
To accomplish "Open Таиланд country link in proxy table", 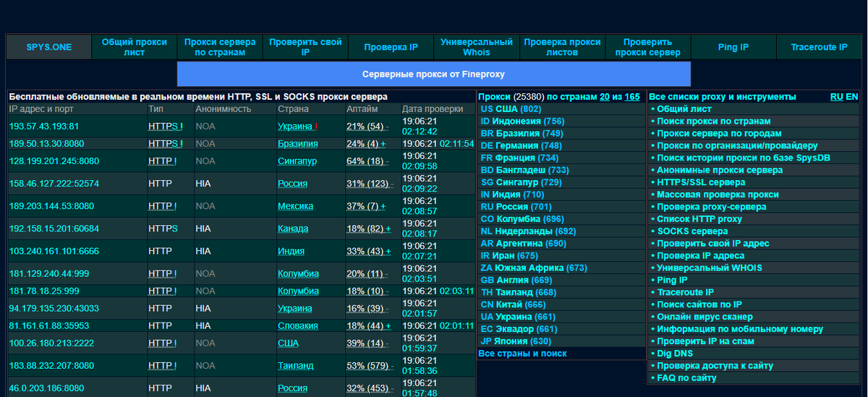I will click(x=296, y=366).
